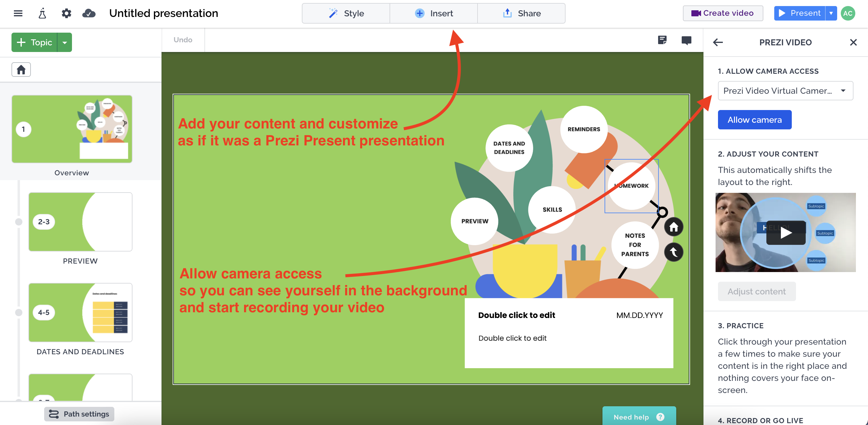Open the Present button dropdown arrow
The height and width of the screenshot is (425, 868).
[x=831, y=14]
